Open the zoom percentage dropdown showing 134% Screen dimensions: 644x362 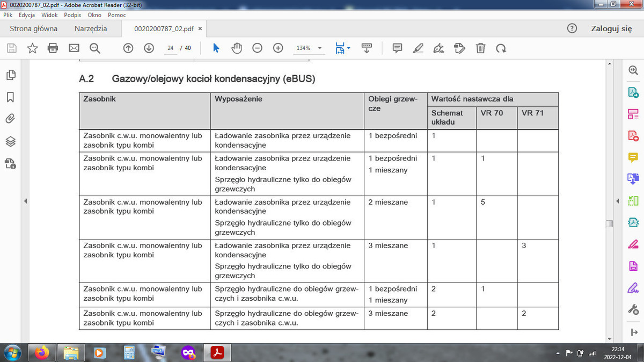click(309, 48)
